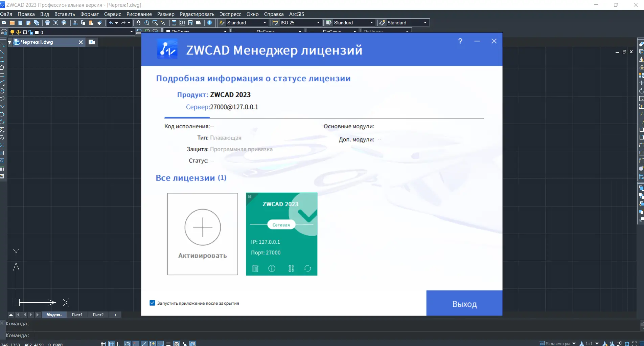The height and width of the screenshot is (346, 644).
Task: Open license settings icon on green card
Action: (291, 268)
